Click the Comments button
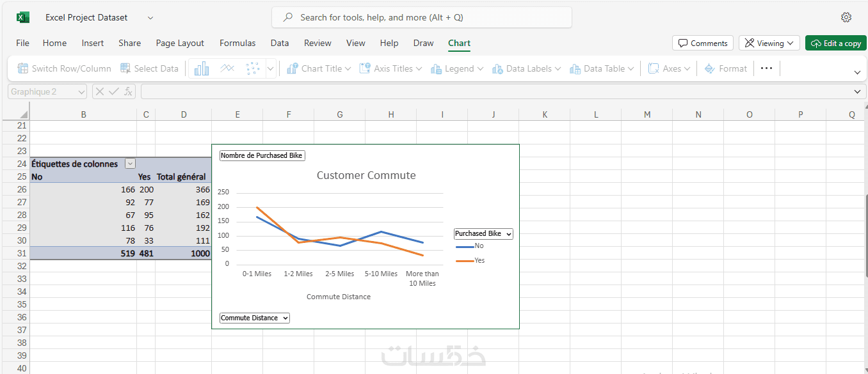Screen dimensions: 868x374 703,43
